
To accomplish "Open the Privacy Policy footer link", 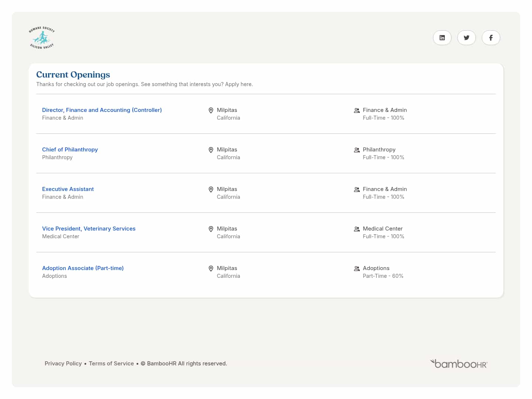I will click(x=63, y=364).
